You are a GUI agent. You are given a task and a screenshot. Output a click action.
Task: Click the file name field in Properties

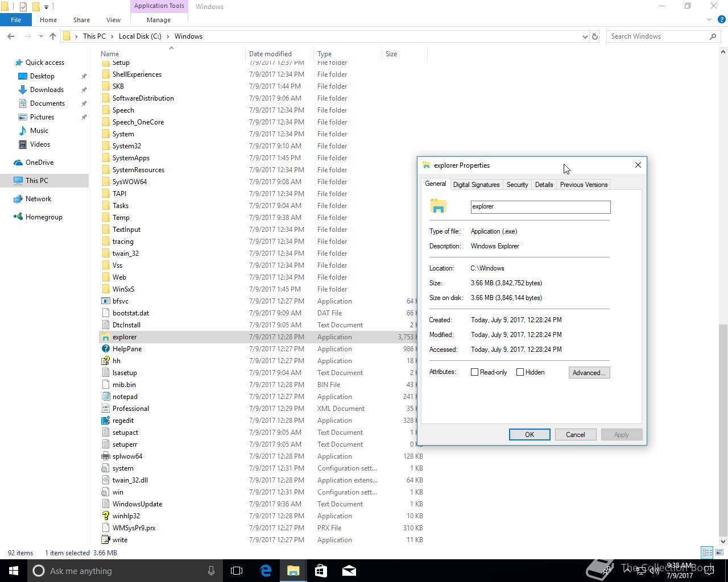[540, 207]
